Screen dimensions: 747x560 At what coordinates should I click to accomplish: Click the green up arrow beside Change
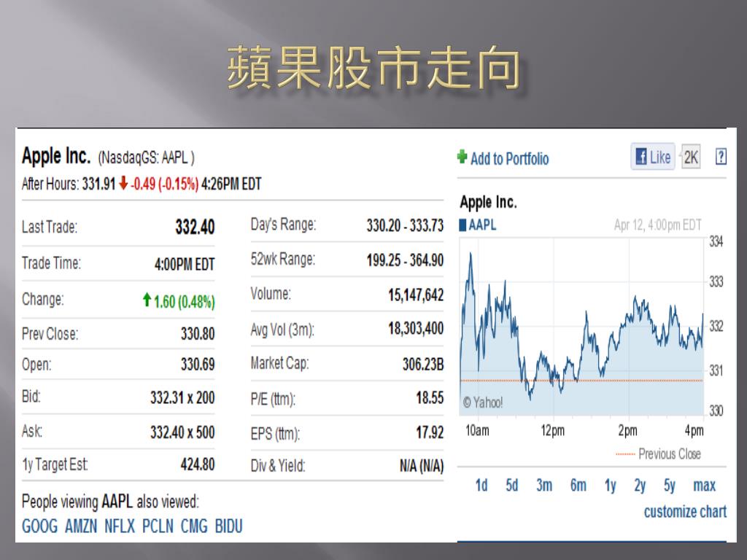[147, 300]
